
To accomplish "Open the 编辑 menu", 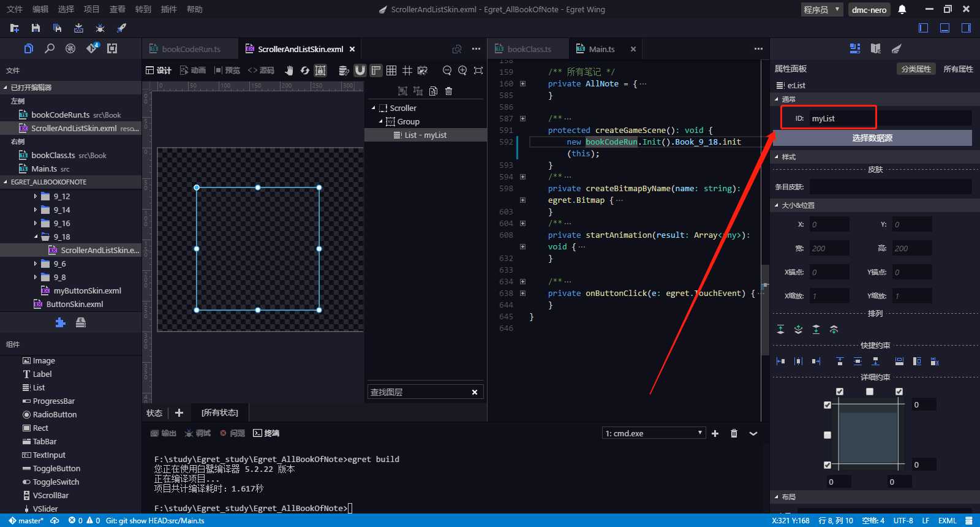I will (40, 9).
